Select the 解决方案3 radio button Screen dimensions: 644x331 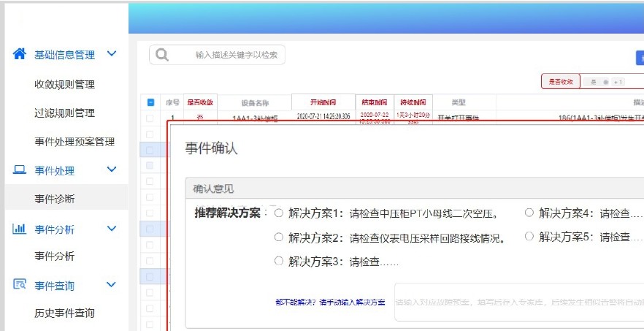coord(278,261)
